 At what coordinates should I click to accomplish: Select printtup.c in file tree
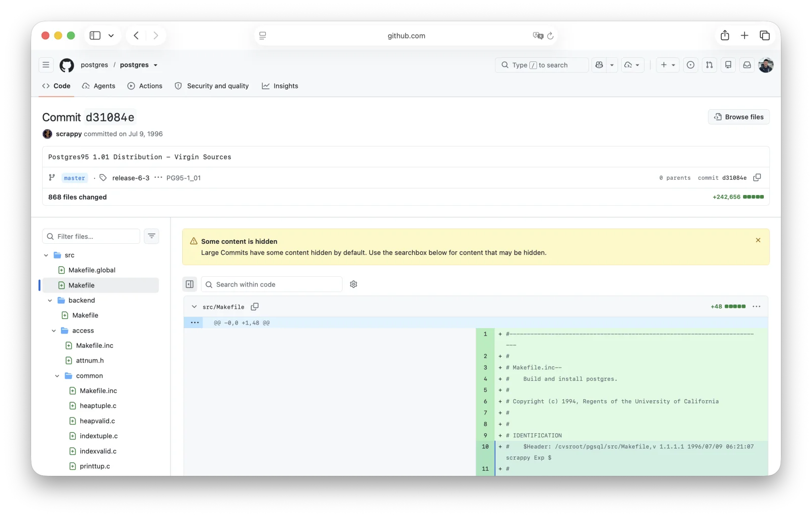pos(95,466)
